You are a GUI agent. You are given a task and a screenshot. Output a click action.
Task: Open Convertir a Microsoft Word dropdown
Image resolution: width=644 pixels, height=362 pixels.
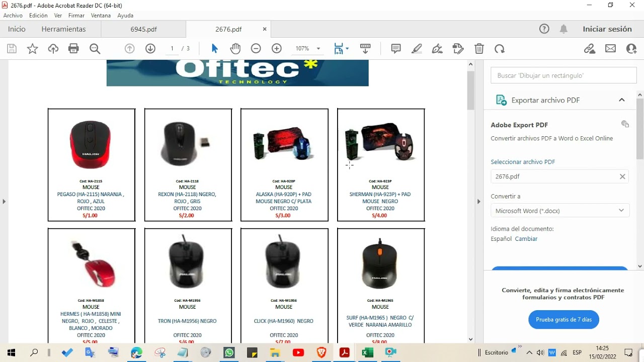coord(560,211)
